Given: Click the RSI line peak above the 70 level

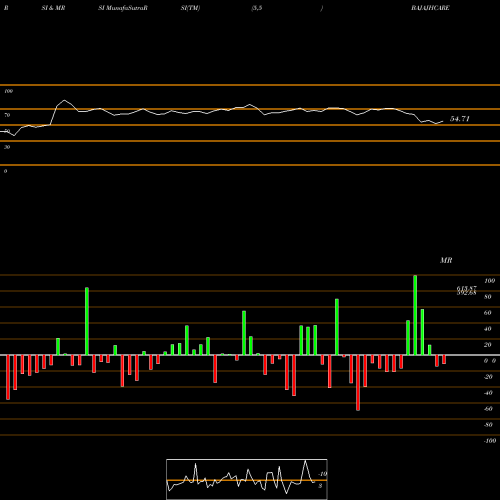Looking at the screenshot, I should click(64, 100).
